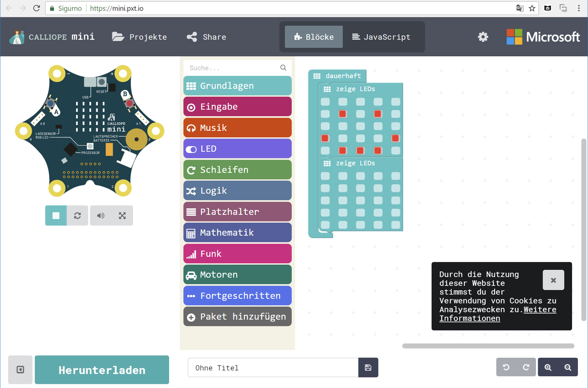Close the cookie notice
Screen dimensions: 588x388
pos(553,280)
